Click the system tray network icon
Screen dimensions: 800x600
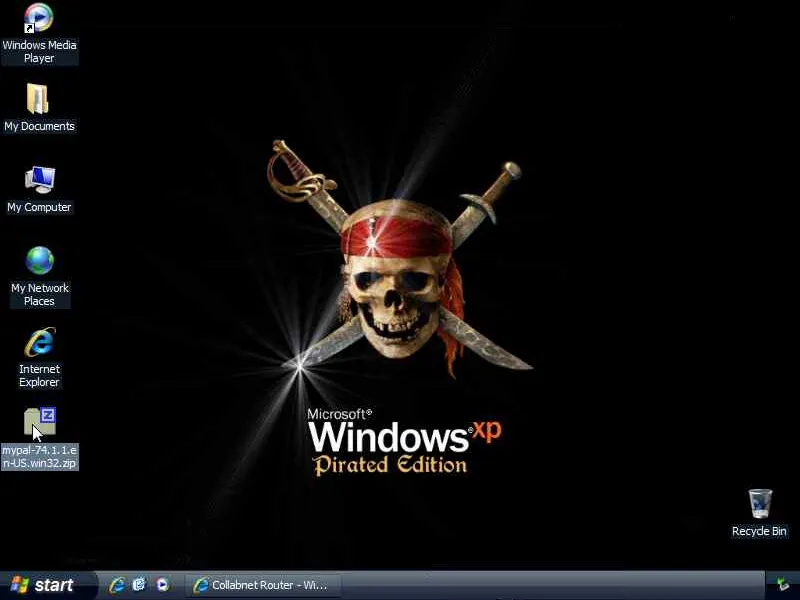click(783, 585)
